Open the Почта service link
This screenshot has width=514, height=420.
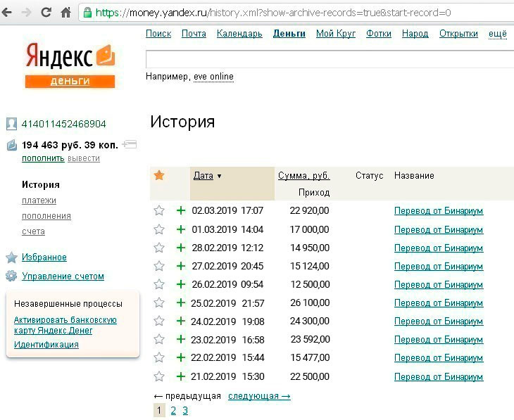tap(194, 34)
